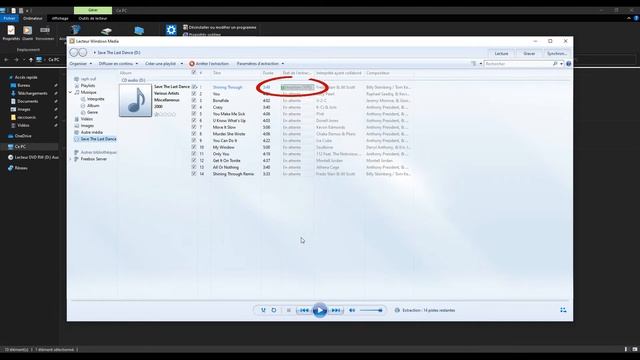The image size is (640, 360).
Task: Click the settings gear icon in Explorer ribbon
Action: click(x=171, y=30)
